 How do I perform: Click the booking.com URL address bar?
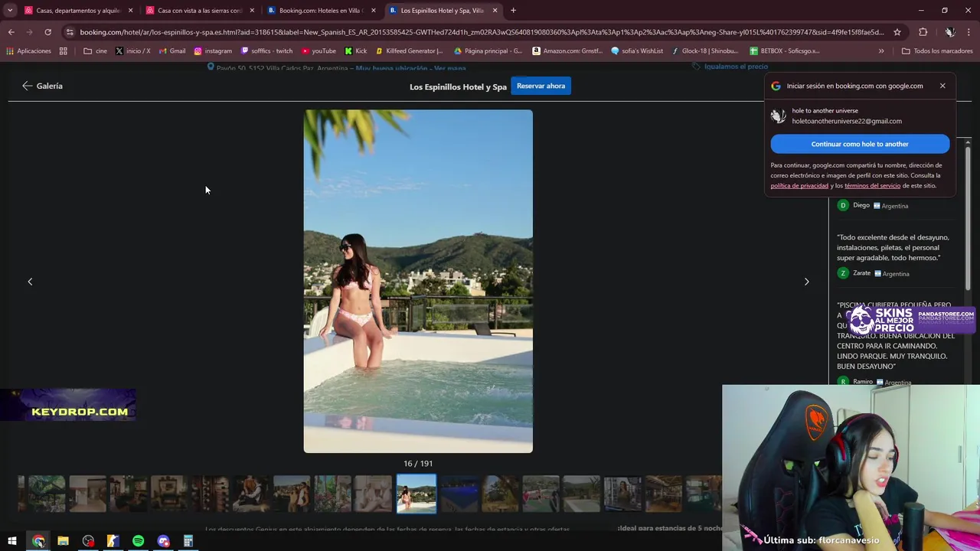pos(481,32)
